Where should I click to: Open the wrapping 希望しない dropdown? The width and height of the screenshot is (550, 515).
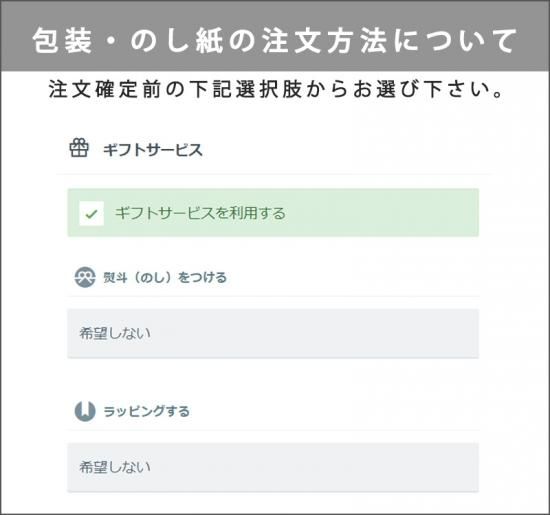273,467
